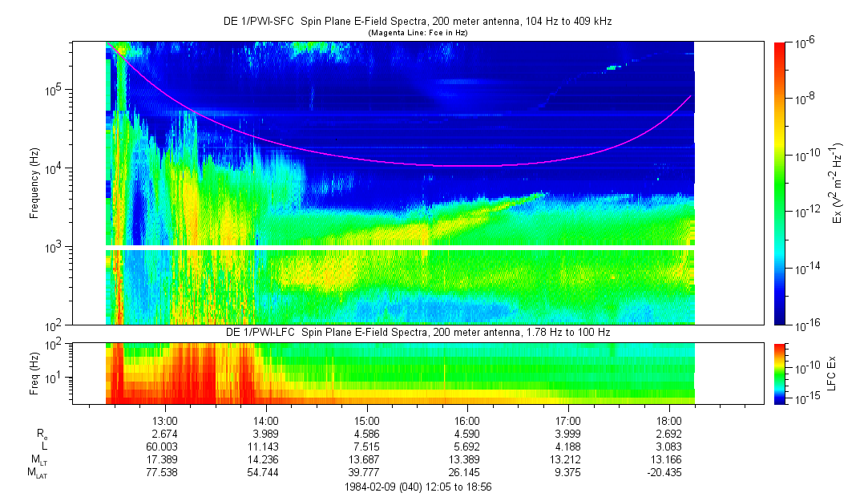Click the Magenta Line Fce subtitle
Image resolution: width=868 pixels, height=497 pixels.
[x=417, y=33]
